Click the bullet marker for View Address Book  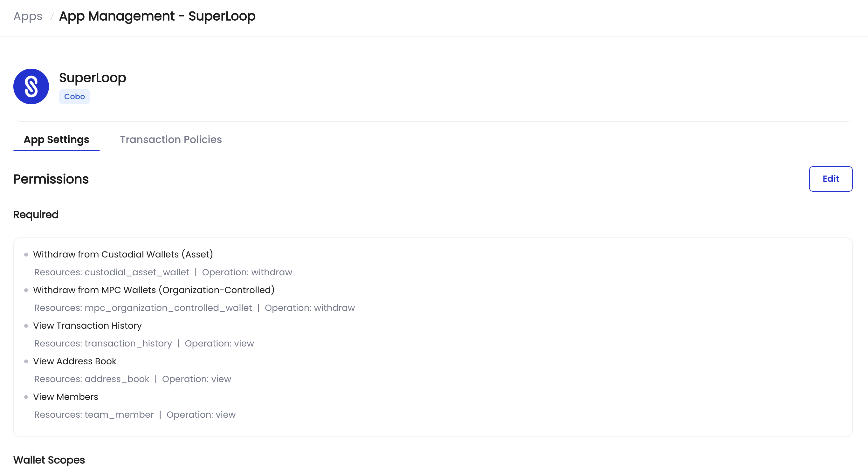pyautogui.click(x=26, y=361)
